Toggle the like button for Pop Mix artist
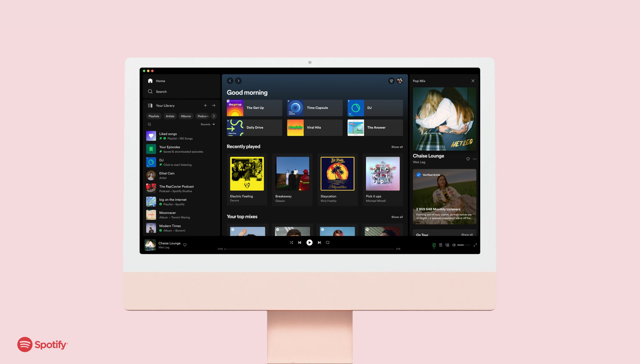This screenshot has width=640, height=364. pyautogui.click(x=467, y=159)
